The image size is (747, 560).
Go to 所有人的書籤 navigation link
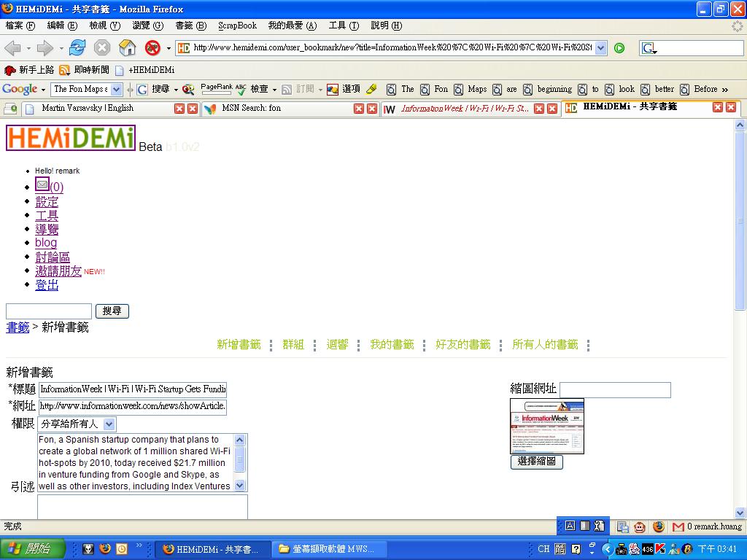click(x=545, y=344)
